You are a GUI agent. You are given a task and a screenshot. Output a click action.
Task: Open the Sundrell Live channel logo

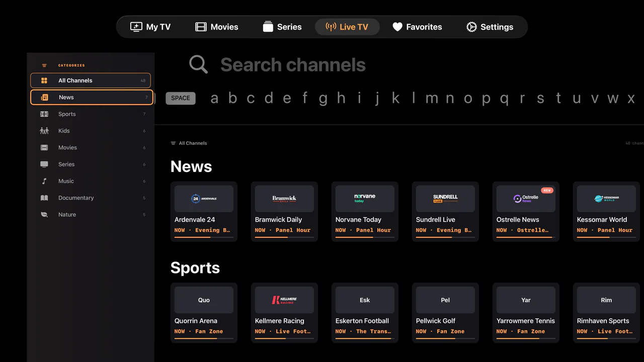(445, 198)
